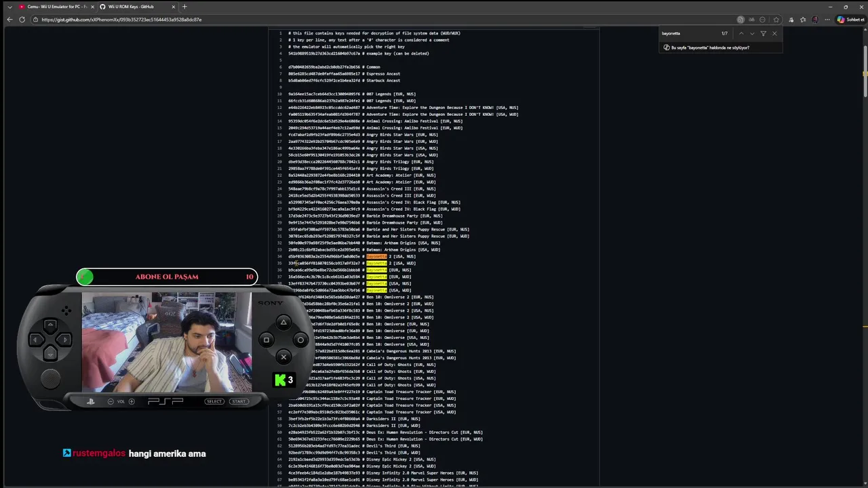The width and height of the screenshot is (868, 488).
Task: Close the find-on-page bar
Action: [774, 33]
